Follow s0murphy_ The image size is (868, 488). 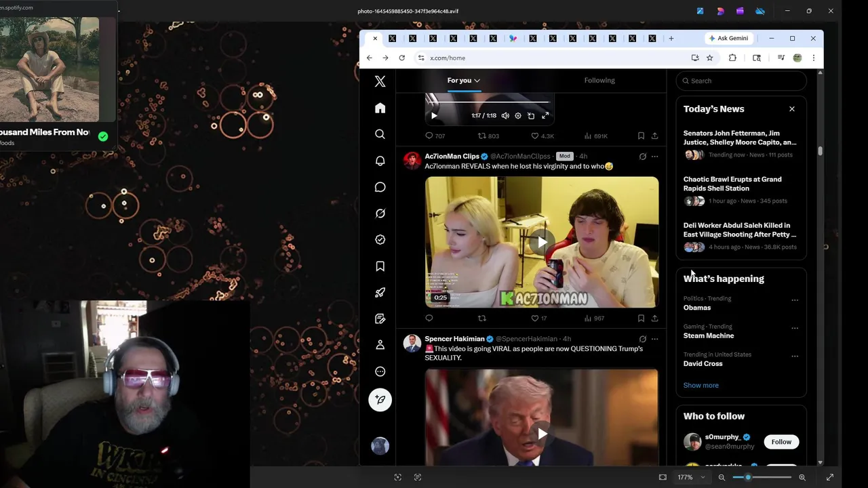781,442
